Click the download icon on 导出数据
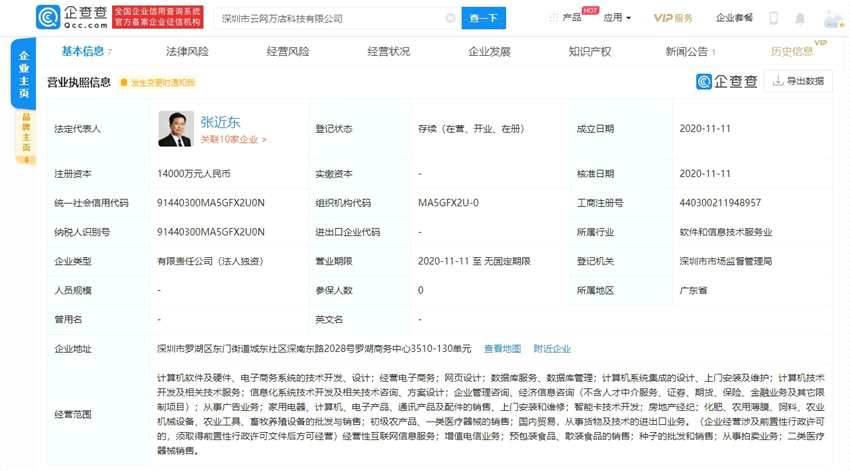This screenshot has width=850, height=471. [x=777, y=81]
